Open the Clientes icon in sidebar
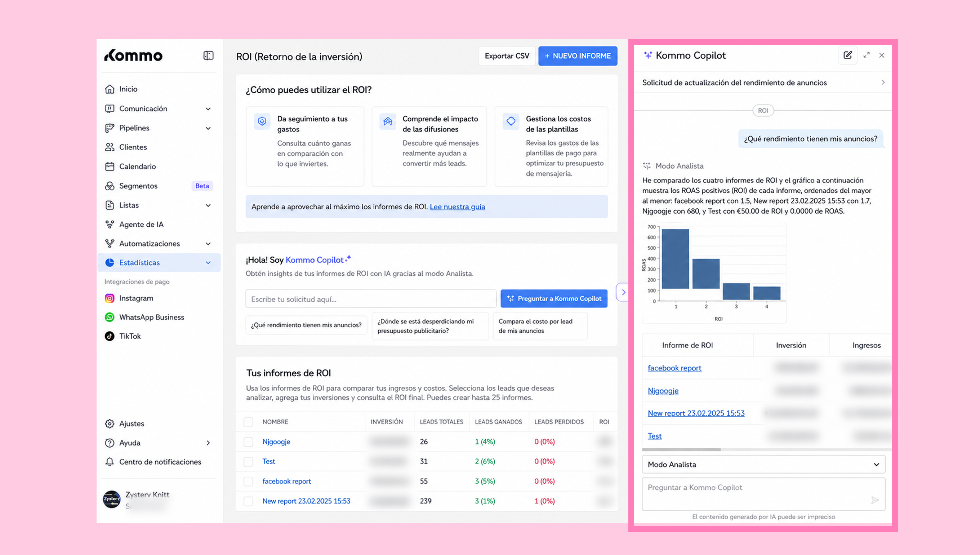 [110, 147]
